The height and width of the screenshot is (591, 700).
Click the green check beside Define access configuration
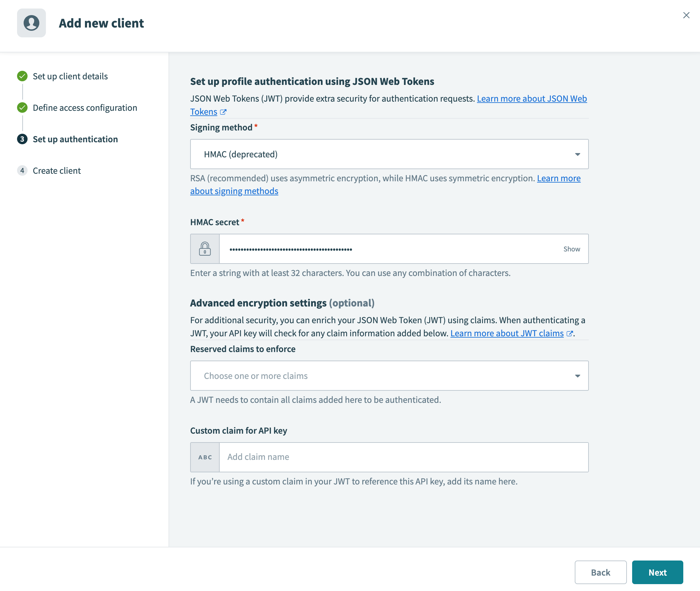tap(22, 108)
